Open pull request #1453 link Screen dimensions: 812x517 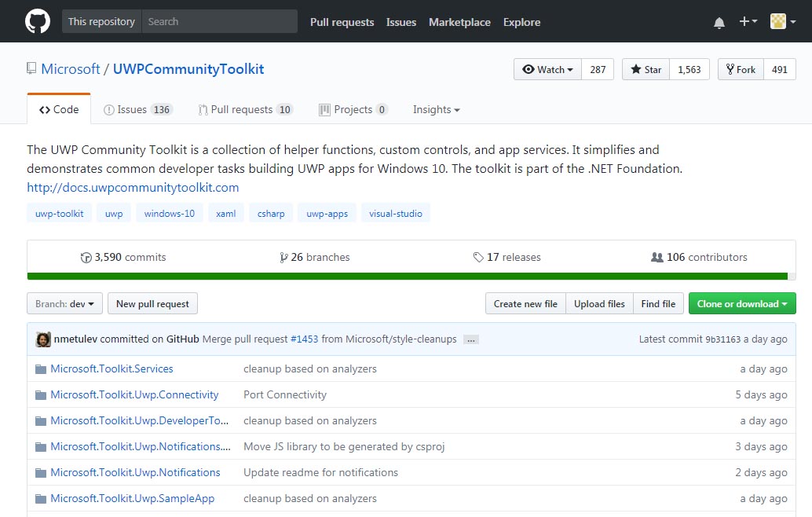click(304, 339)
